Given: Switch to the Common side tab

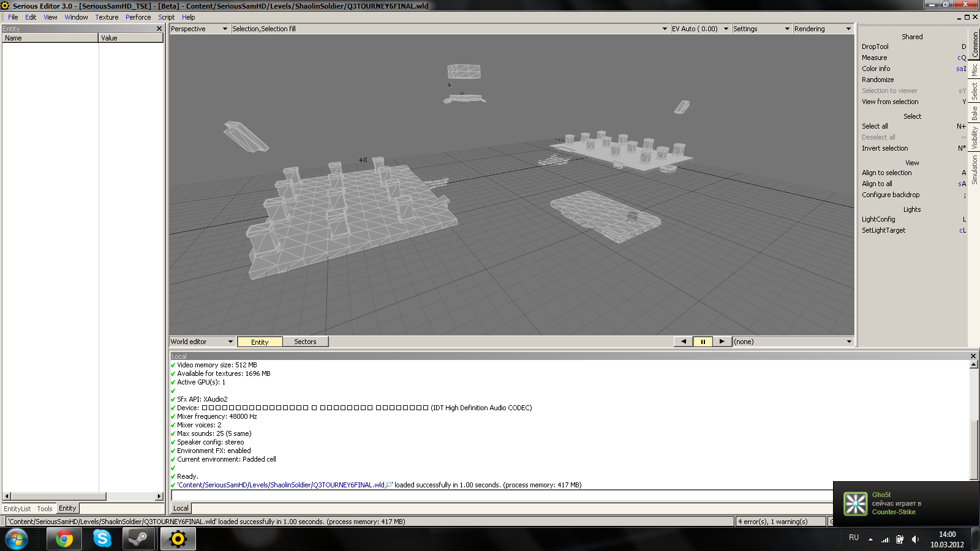Looking at the screenshot, I should (974, 44).
